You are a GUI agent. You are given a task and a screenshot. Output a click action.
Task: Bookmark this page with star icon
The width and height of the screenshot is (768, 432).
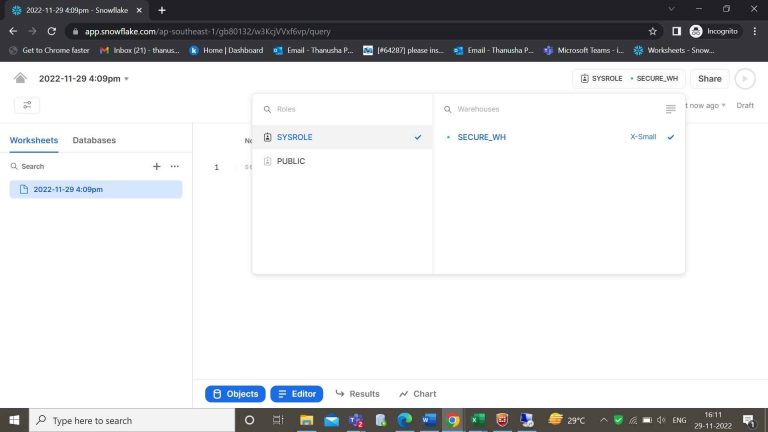652,31
